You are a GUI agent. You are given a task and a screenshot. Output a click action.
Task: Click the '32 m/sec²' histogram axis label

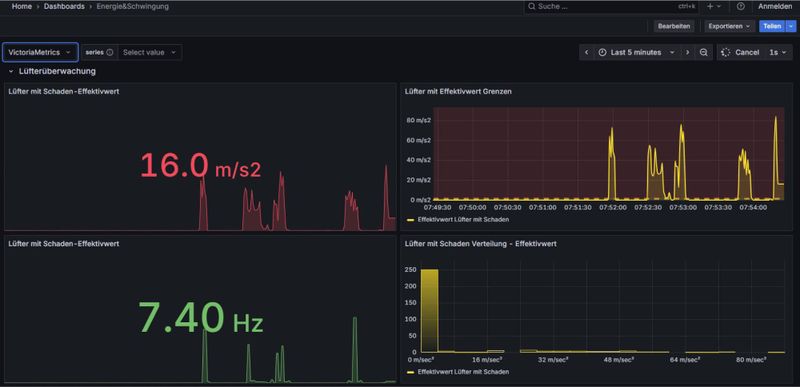(554, 360)
